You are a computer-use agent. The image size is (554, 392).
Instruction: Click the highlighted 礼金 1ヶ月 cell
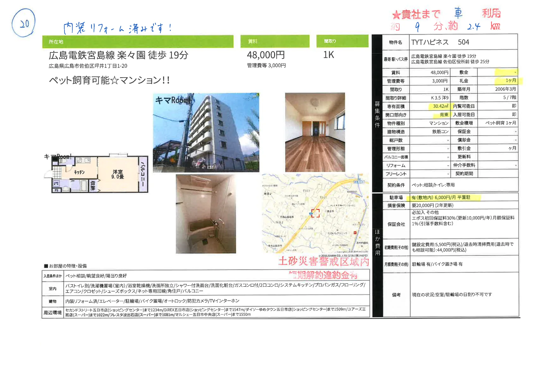[510, 81]
